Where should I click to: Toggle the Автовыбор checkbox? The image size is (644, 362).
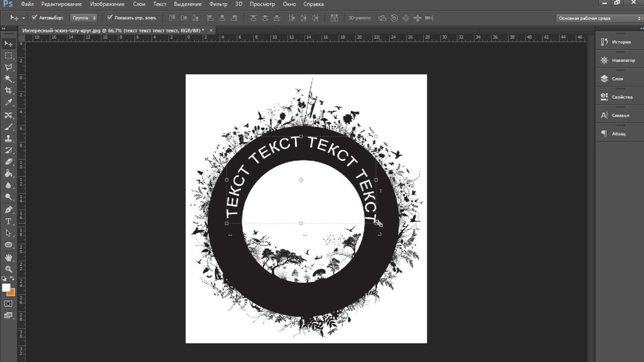[x=34, y=18]
